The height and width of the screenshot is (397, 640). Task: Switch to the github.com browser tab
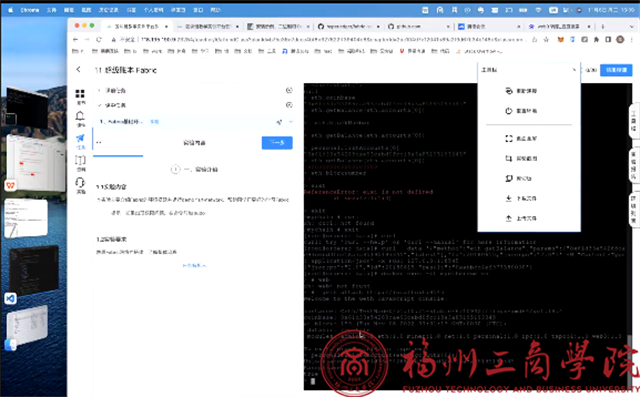tap(419, 26)
